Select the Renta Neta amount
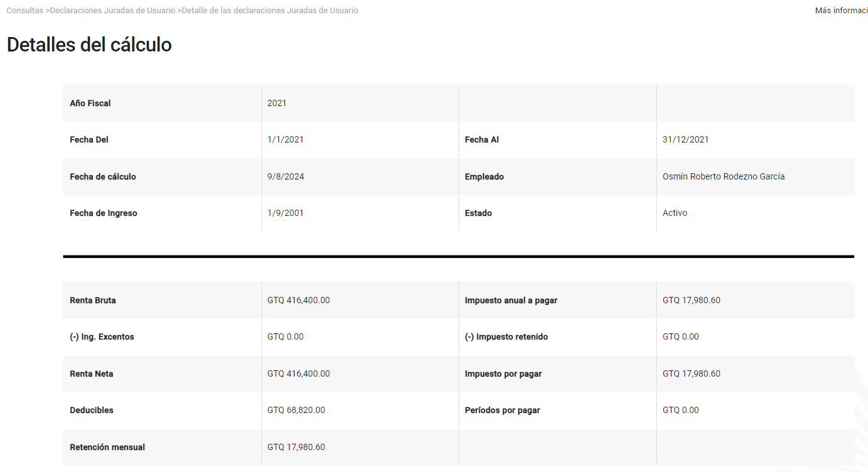The height and width of the screenshot is (472, 868). point(298,373)
